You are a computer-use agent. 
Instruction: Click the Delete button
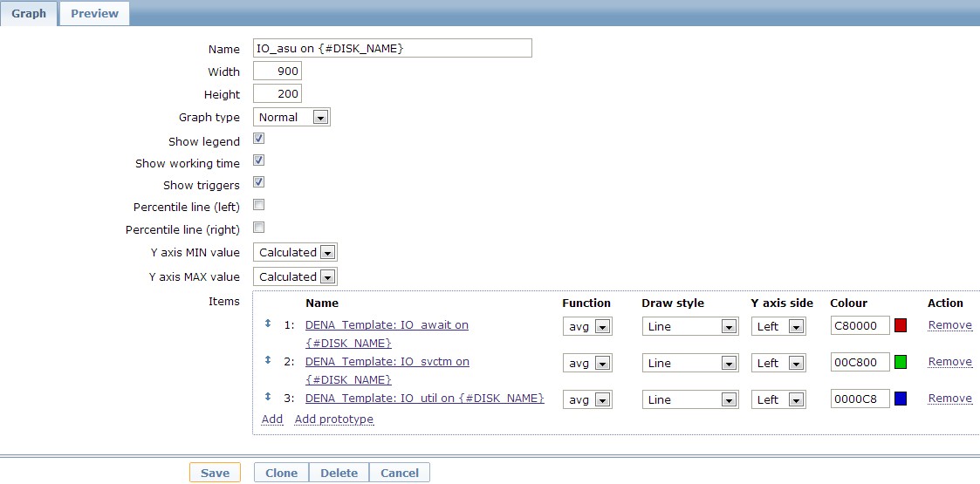coord(339,473)
